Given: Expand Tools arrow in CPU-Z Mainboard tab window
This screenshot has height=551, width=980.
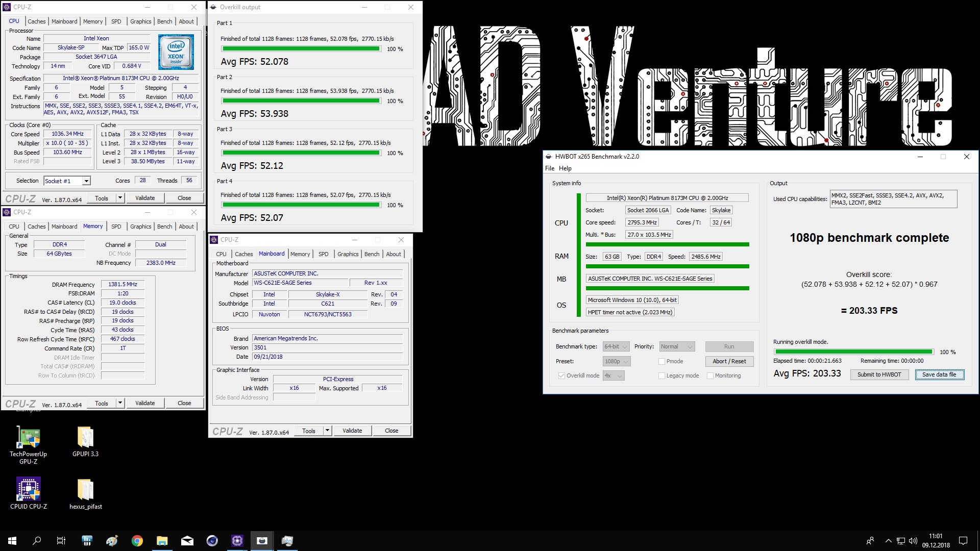Looking at the screenshot, I should tap(327, 431).
